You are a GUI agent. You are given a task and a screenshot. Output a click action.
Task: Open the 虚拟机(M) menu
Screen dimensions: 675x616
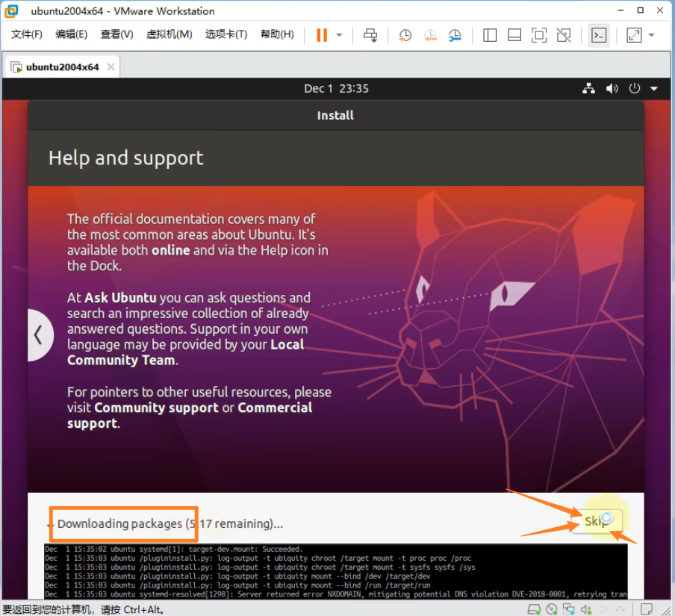(169, 34)
